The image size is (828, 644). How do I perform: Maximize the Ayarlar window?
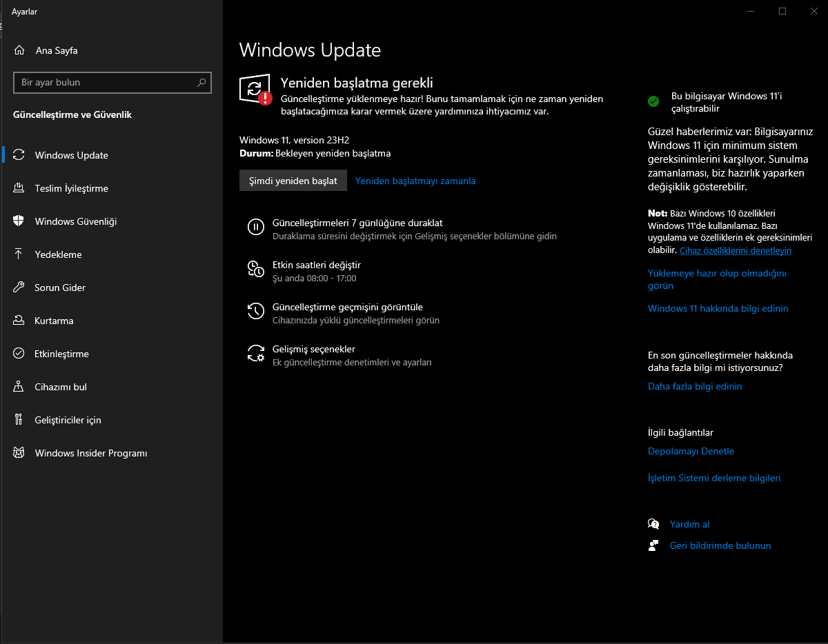(782, 11)
